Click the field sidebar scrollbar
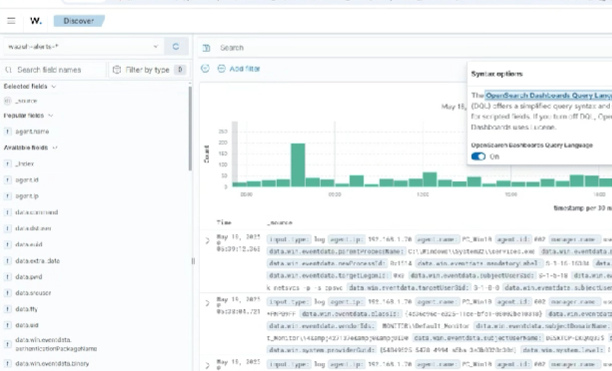 click(190, 128)
